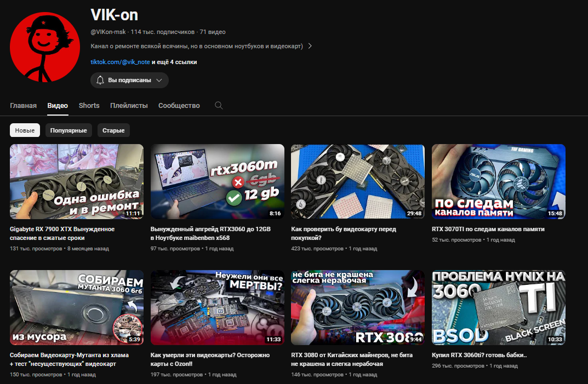Screen dimensions: 588x384
Task: Click the VIK-on channel name heading
Action: 115,15
